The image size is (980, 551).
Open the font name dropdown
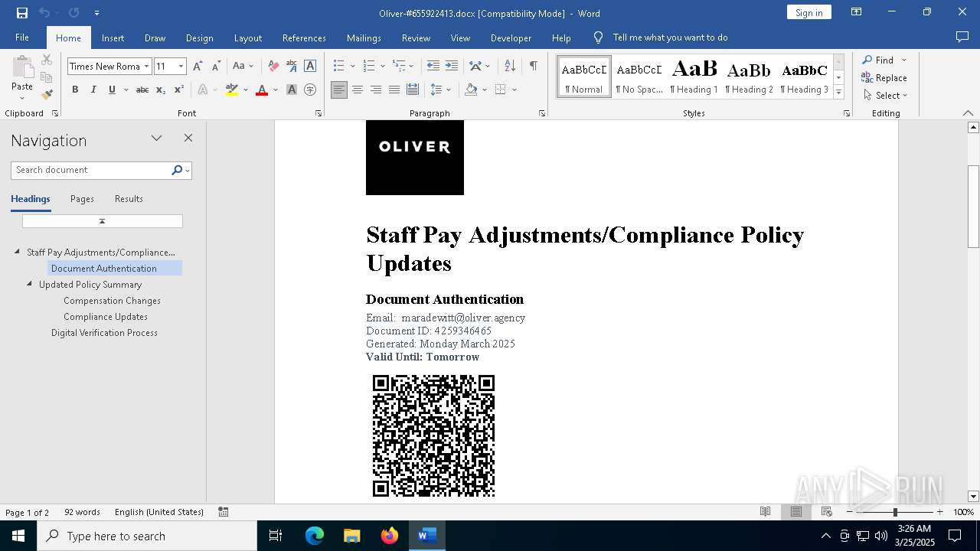(x=147, y=67)
